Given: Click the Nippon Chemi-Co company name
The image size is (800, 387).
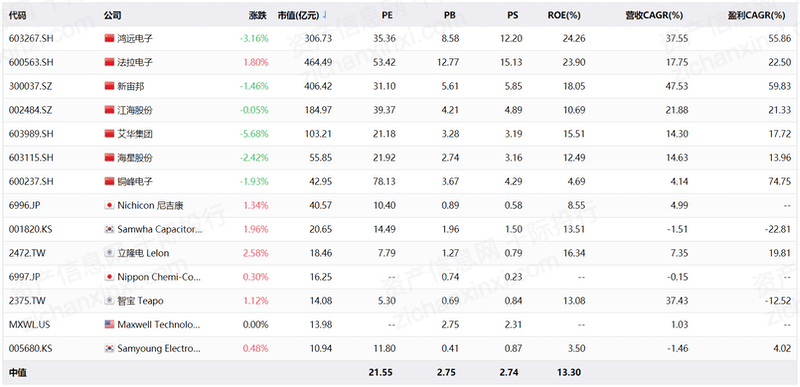Looking at the screenshot, I should click(160, 277).
